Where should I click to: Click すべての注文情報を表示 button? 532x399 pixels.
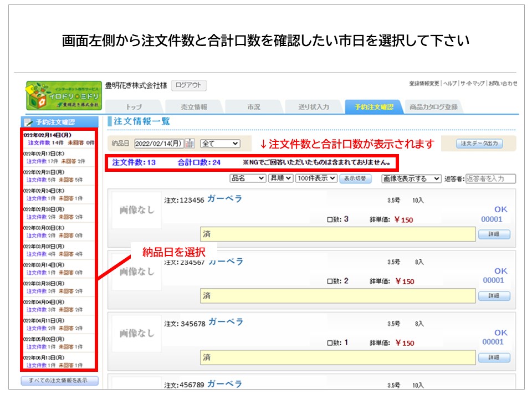click(59, 381)
